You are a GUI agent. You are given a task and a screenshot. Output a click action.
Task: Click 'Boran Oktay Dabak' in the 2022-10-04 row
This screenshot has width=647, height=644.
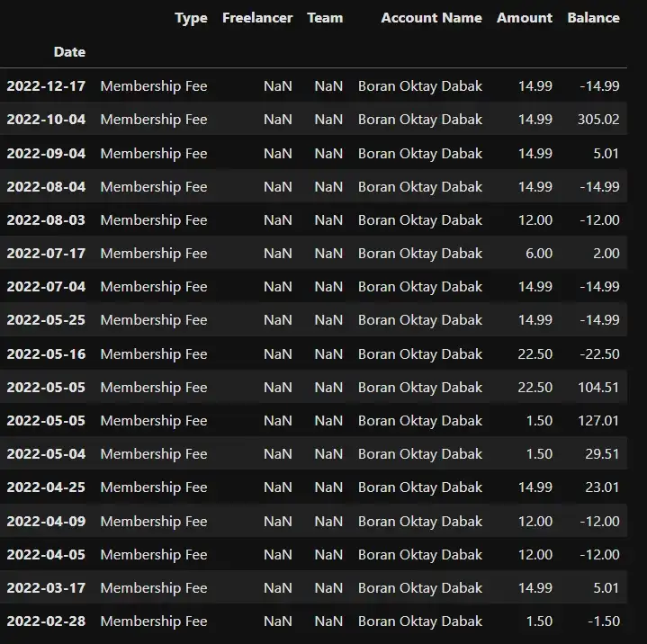tap(420, 120)
